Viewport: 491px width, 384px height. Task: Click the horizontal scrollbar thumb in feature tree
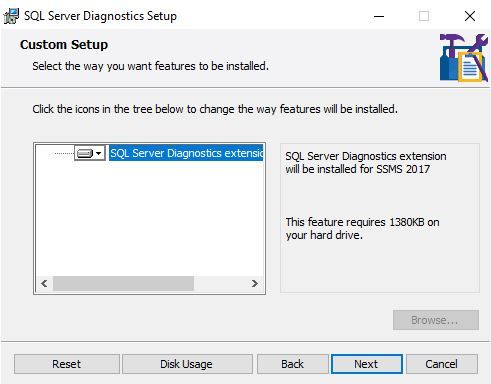point(123,283)
